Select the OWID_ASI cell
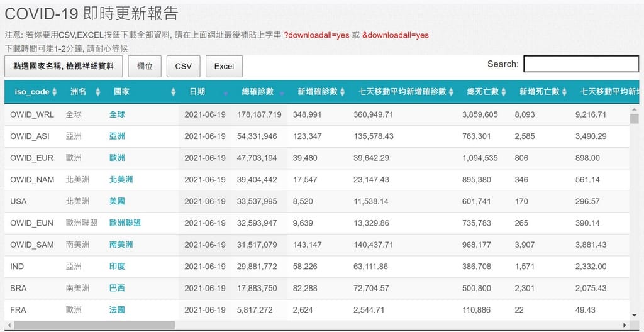Viewport: 644px width, 332px height. (32, 136)
